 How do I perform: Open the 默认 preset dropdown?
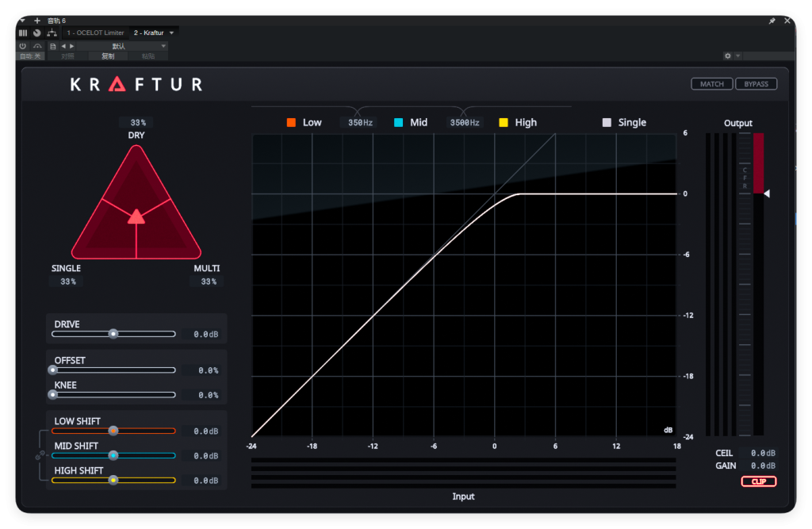click(121, 46)
